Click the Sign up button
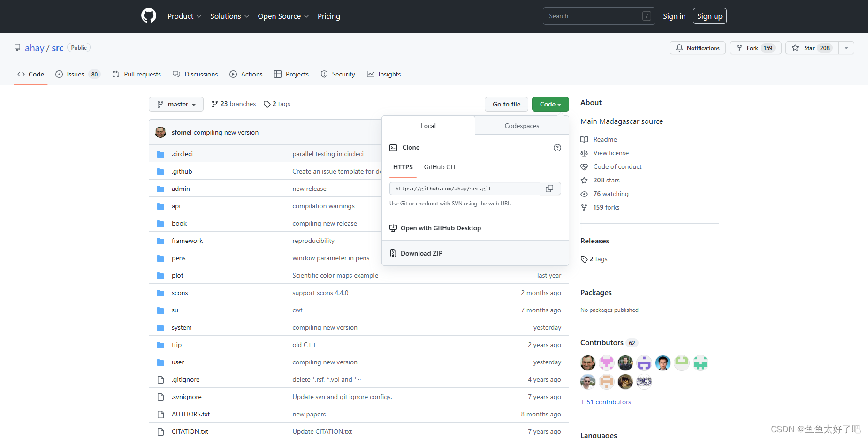The height and width of the screenshot is (438, 868). (x=710, y=16)
